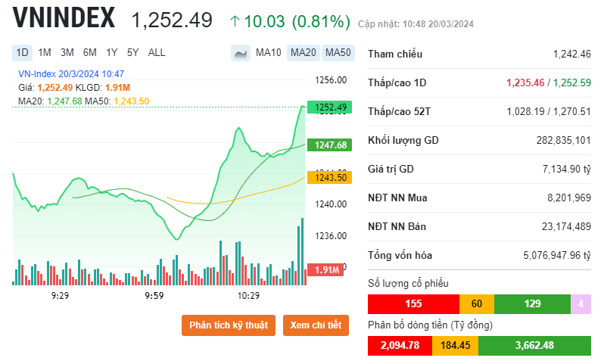Click the Tổng vốn hóa label
This screenshot has height=364, width=604.
pyautogui.click(x=400, y=255)
